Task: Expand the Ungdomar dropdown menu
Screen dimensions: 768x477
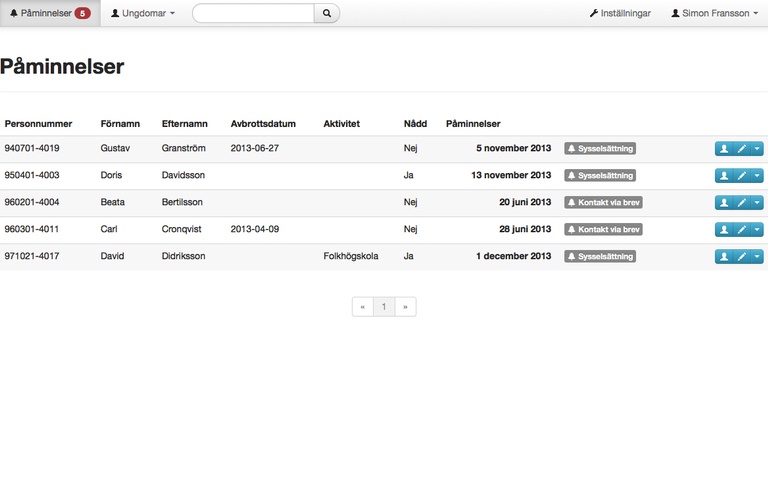Action: coord(143,13)
